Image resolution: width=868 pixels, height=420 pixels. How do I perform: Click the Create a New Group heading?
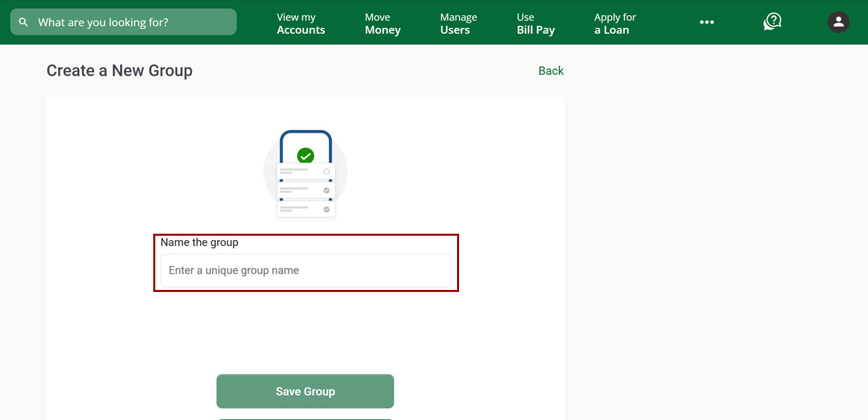(x=119, y=70)
